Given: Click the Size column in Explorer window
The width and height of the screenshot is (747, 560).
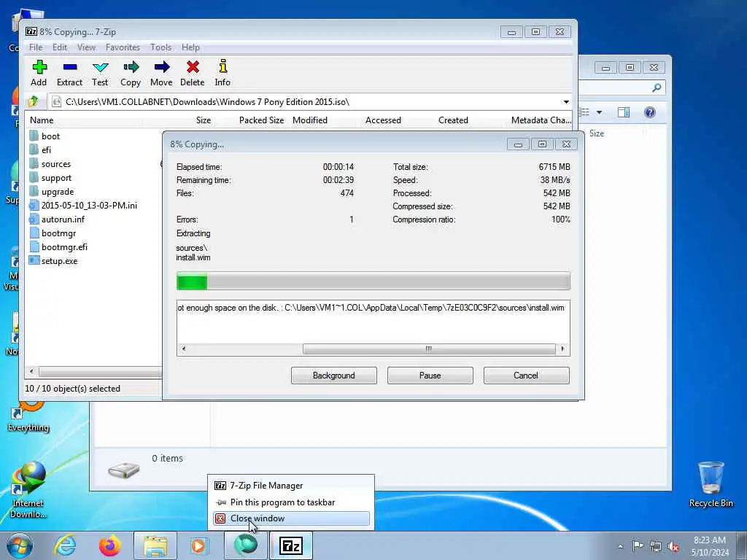Looking at the screenshot, I should tap(597, 133).
